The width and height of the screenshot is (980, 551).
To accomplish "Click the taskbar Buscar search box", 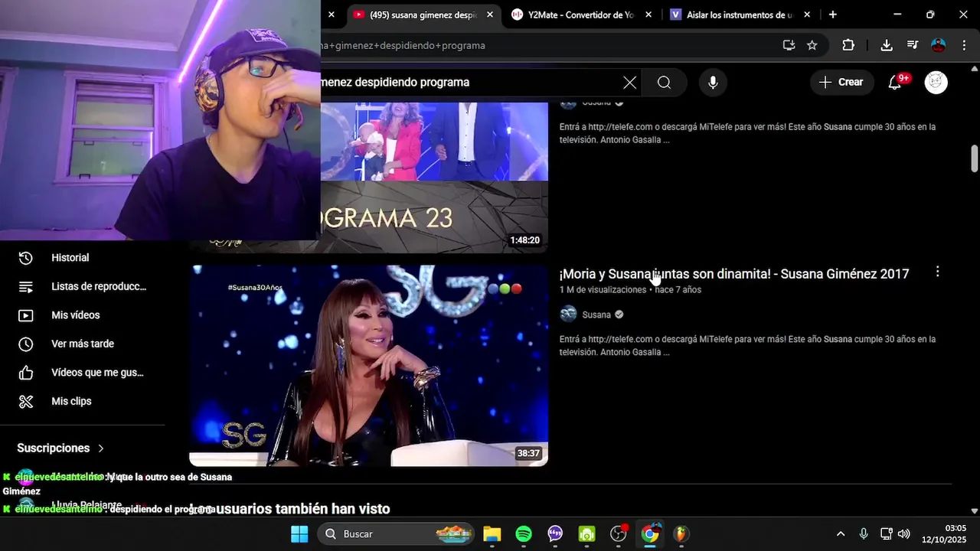I will tap(396, 533).
